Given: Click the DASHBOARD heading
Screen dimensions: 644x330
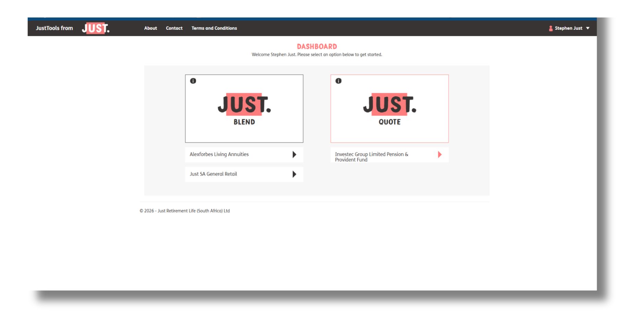Looking at the screenshot, I should pyautogui.click(x=317, y=47).
